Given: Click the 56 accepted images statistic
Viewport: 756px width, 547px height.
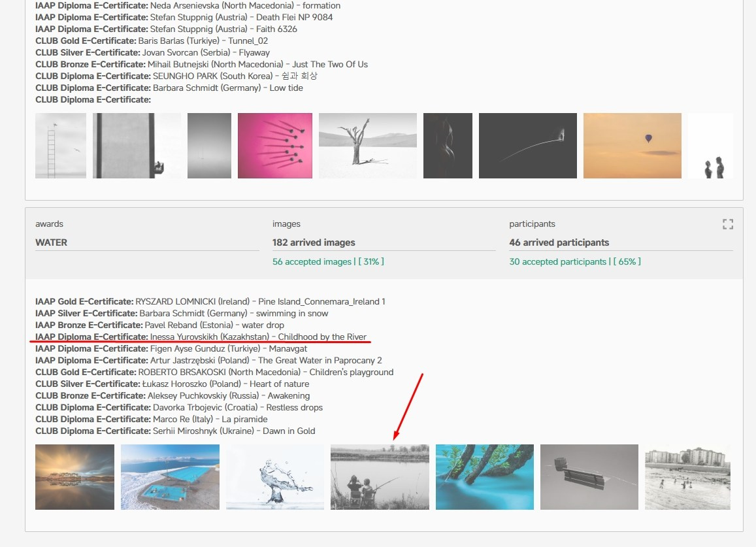Looking at the screenshot, I should (328, 261).
